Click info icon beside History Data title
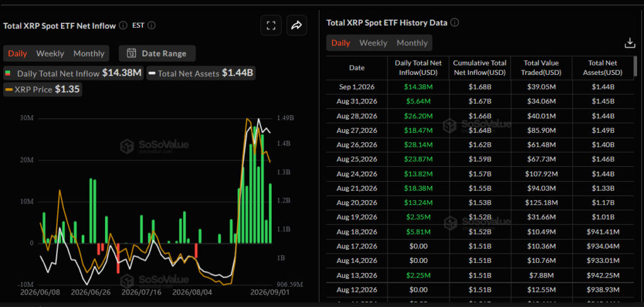This screenshot has height=307, width=644. coord(454,23)
